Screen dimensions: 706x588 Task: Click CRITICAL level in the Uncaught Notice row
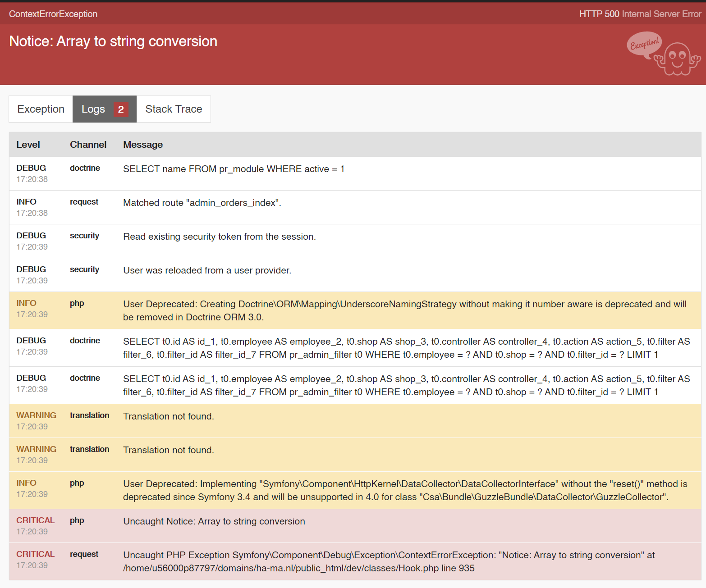tap(36, 520)
